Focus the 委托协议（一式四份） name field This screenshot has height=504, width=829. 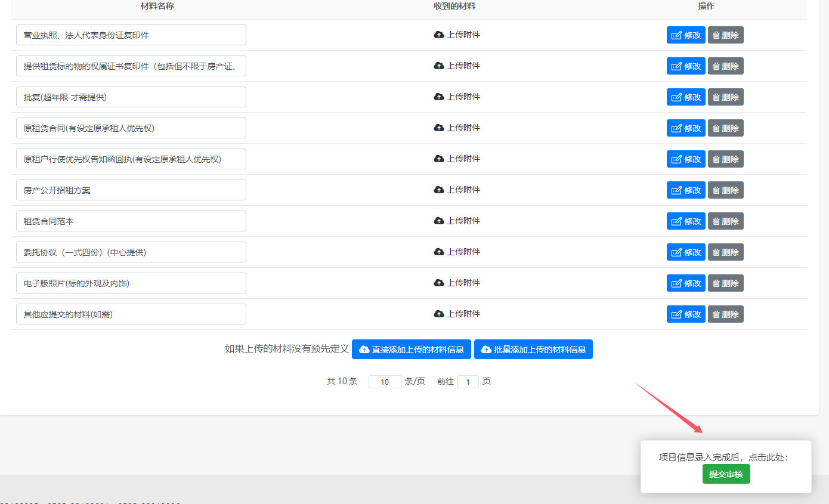tap(131, 252)
